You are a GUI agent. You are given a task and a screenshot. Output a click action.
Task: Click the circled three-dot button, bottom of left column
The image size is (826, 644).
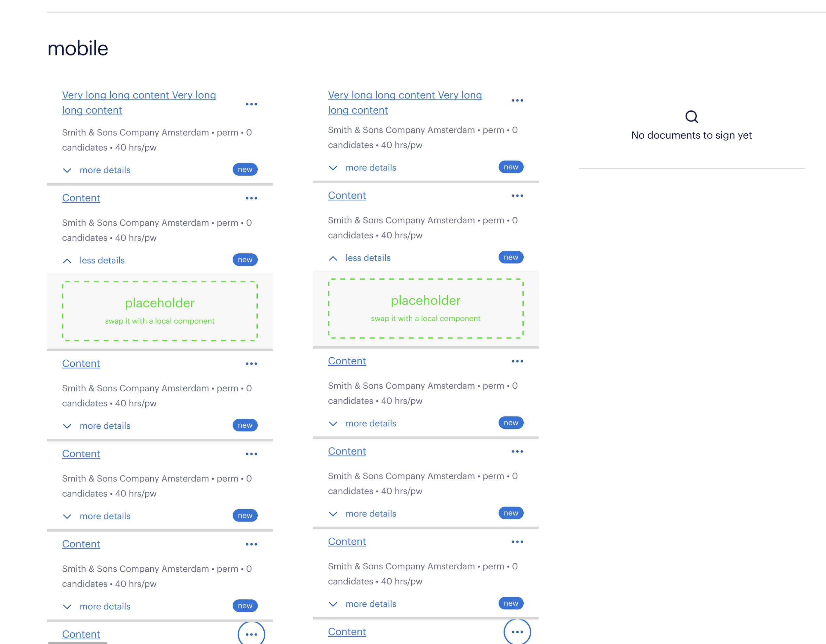tap(251, 634)
